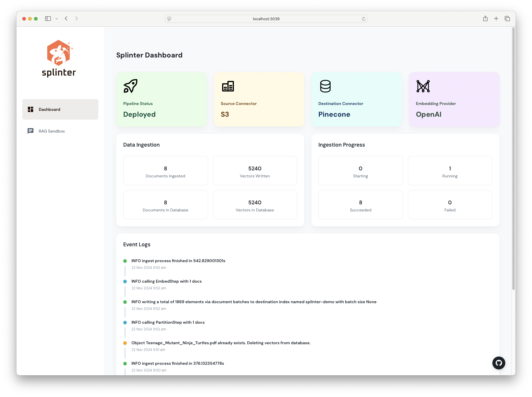Screen dimensions: 532x397
Task: Click the Vectors in Database tile
Action: point(255,205)
